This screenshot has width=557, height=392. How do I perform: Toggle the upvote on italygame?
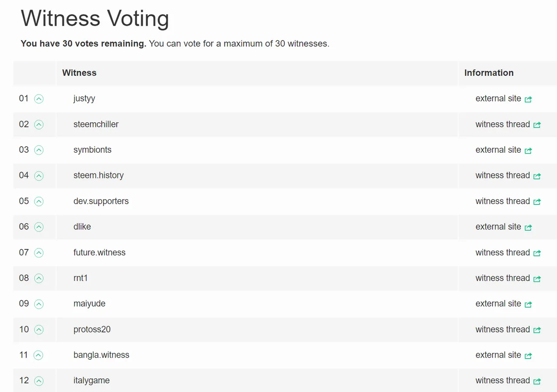coord(39,381)
